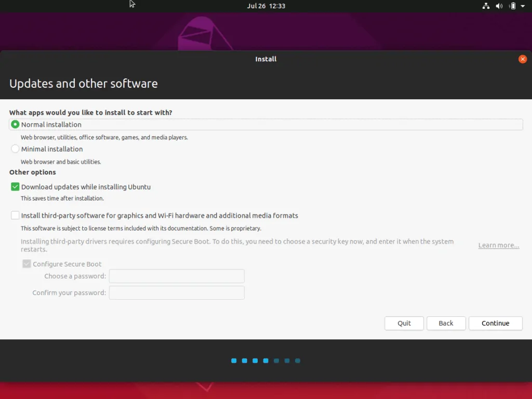The image size is (532, 399).
Task: Click the Install title bar text
Action: pyautogui.click(x=266, y=59)
